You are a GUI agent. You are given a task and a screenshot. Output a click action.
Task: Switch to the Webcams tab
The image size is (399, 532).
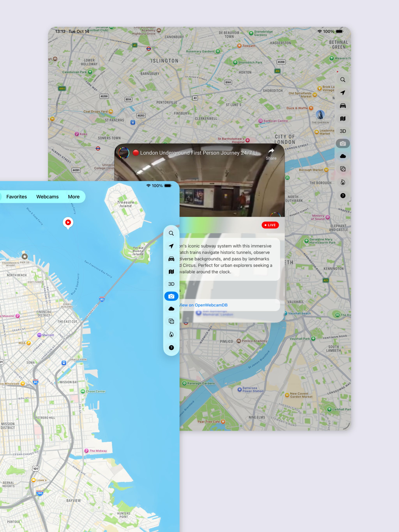click(x=47, y=197)
